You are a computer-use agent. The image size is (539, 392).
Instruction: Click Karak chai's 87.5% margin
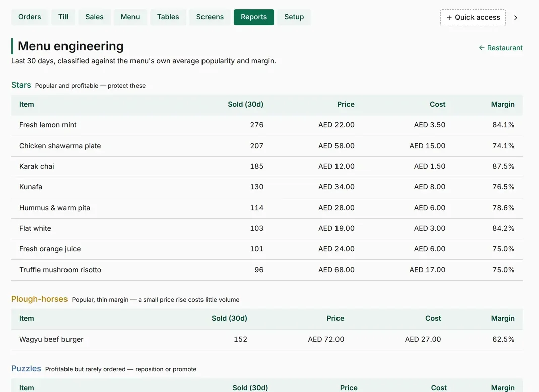point(503,166)
